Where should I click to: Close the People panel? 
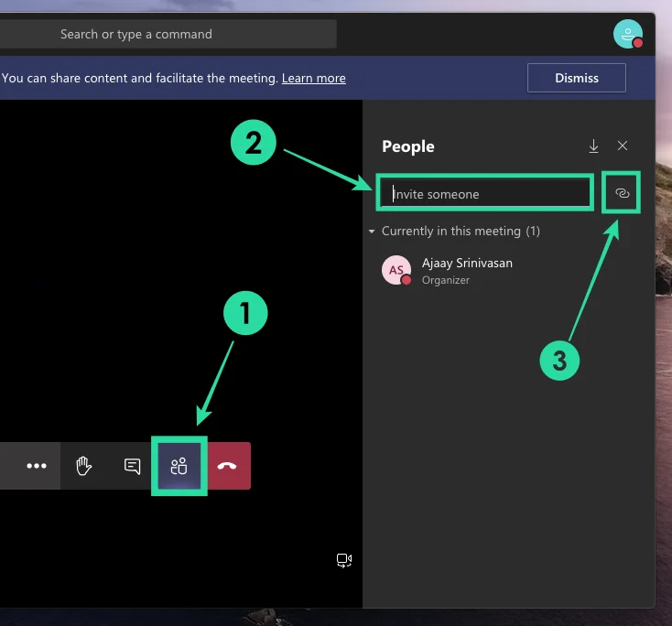pyautogui.click(x=623, y=146)
